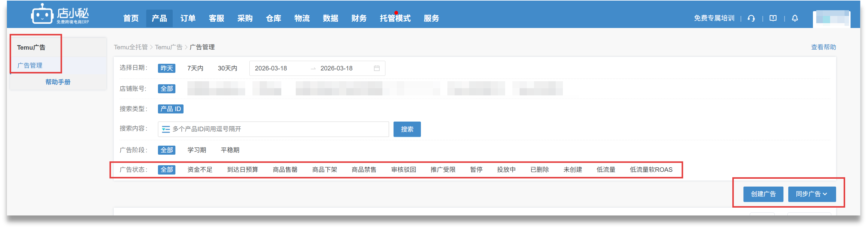Open the calendar icon in date range
The height and width of the screenshot is (229, 868).
coord(377,68)
